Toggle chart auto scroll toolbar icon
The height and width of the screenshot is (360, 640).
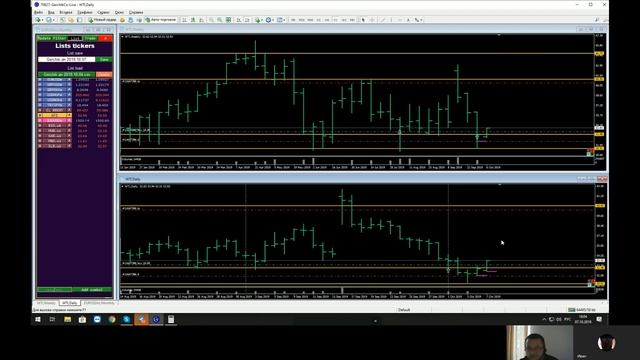[x=247, y=20]
